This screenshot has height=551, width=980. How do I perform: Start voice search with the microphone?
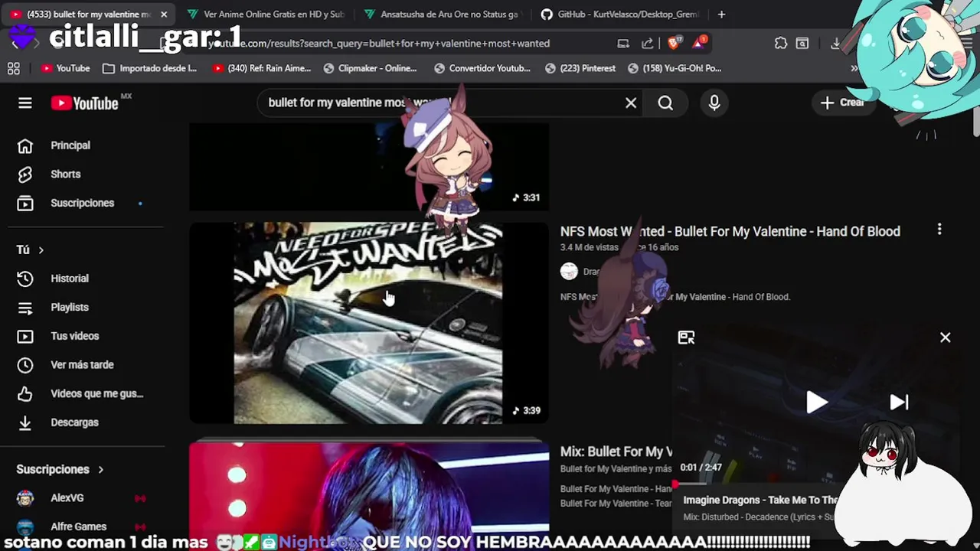(714, 103)
